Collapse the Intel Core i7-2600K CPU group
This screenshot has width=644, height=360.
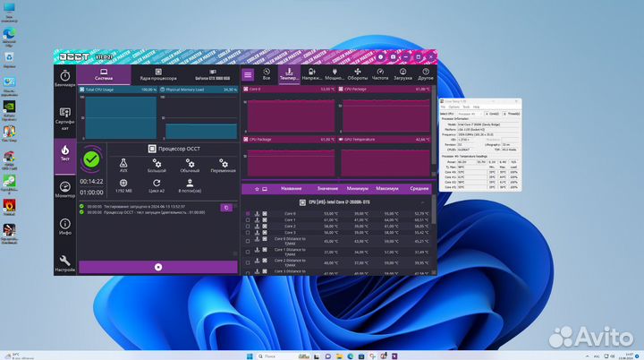click(422, 202)
